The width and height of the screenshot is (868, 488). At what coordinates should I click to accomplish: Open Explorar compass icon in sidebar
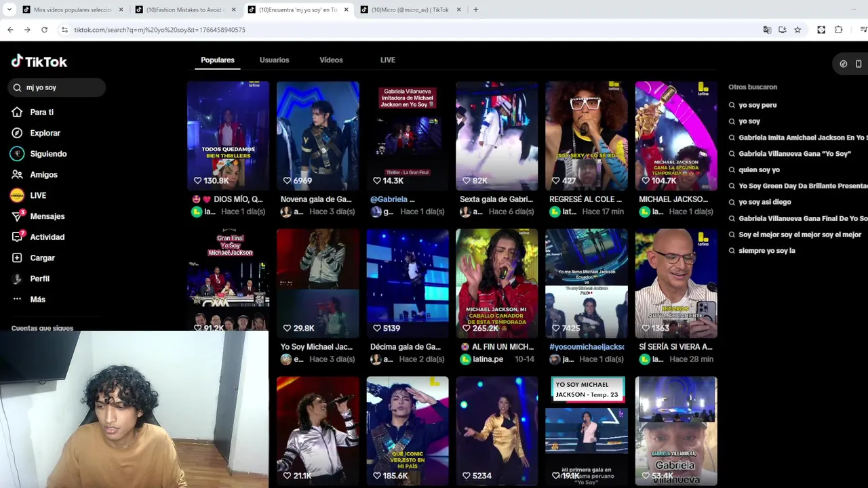point(17,133)
